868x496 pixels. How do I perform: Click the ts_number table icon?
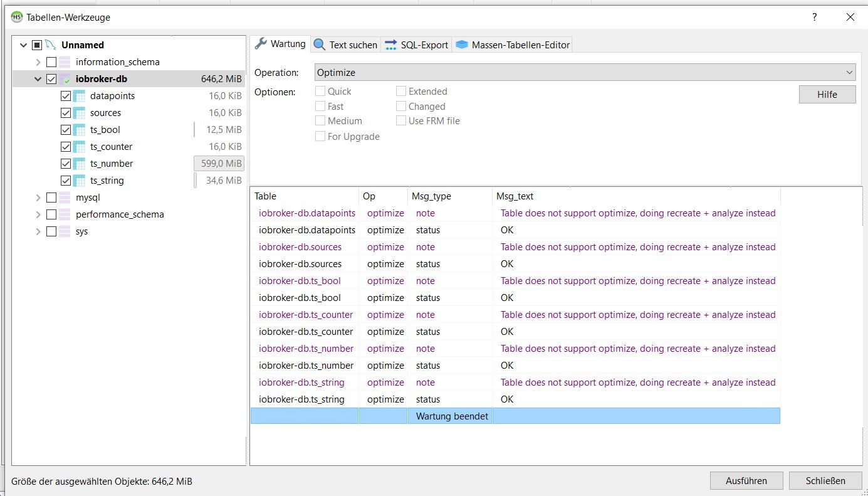click(x=79, y=164)
